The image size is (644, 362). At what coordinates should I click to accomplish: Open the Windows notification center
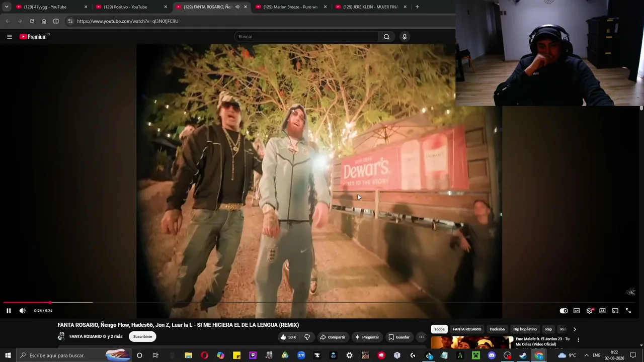pos(633,355)
